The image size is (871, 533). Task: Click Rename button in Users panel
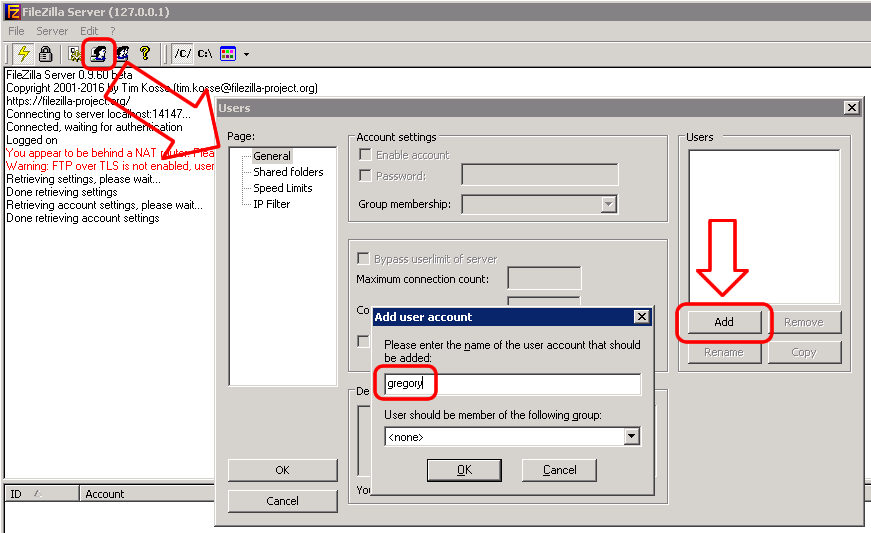(x=724, y=352)
